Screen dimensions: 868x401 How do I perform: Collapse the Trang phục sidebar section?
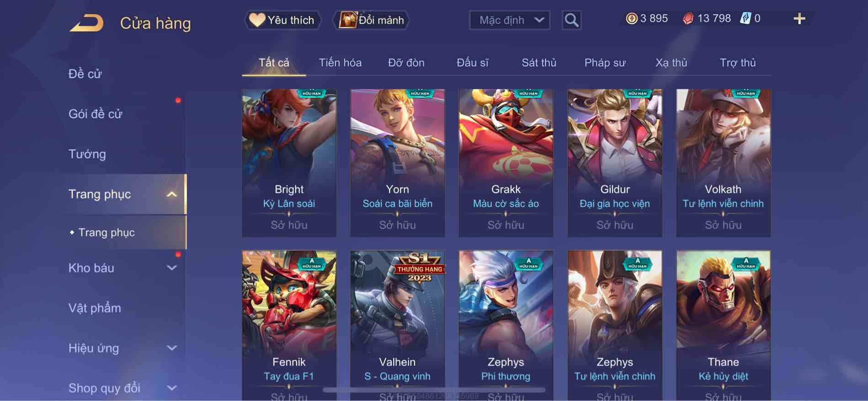tap(172, 194)
